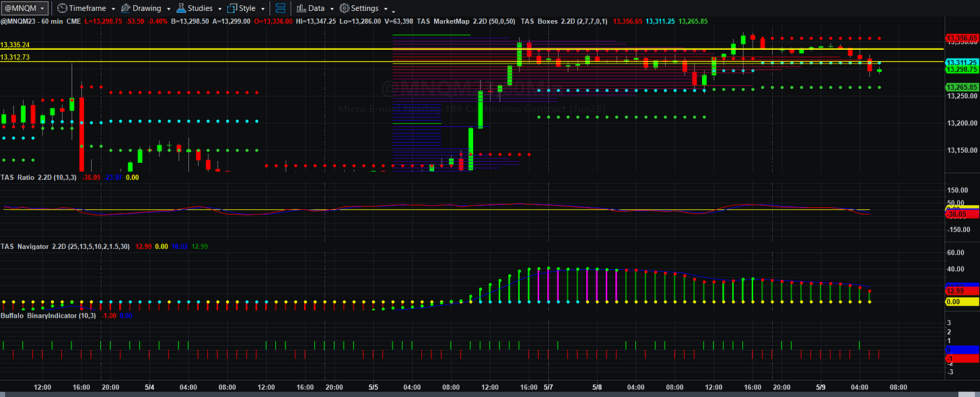Open the Data menu label

pyautogui.click(x=316, y=9)
